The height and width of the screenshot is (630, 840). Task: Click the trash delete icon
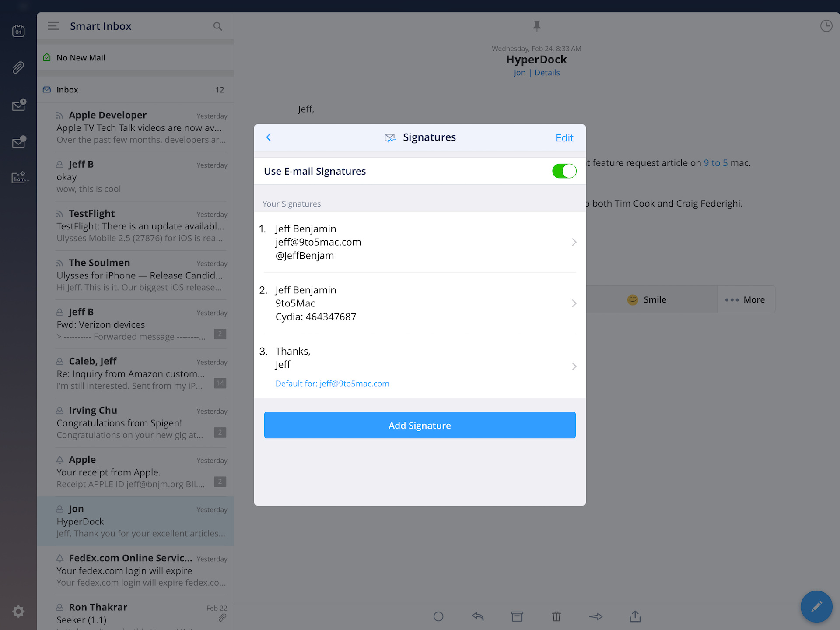click(556, 616)
